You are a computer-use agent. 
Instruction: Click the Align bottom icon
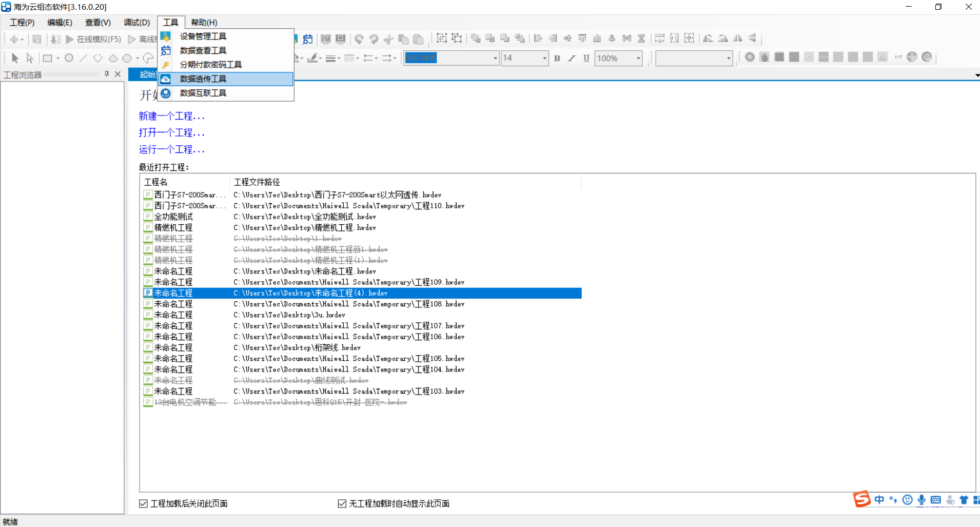(x=597, y=38)
